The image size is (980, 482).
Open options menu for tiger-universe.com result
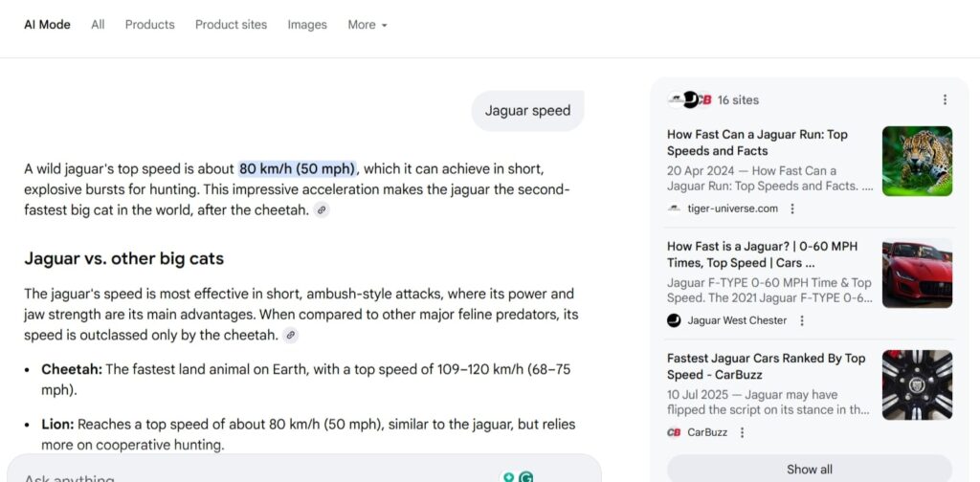[792, 208]
